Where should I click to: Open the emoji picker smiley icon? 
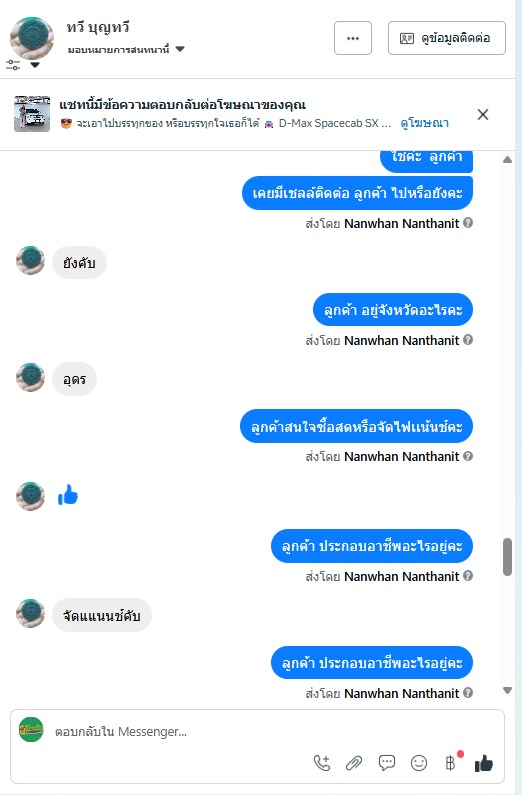point(419,763)
